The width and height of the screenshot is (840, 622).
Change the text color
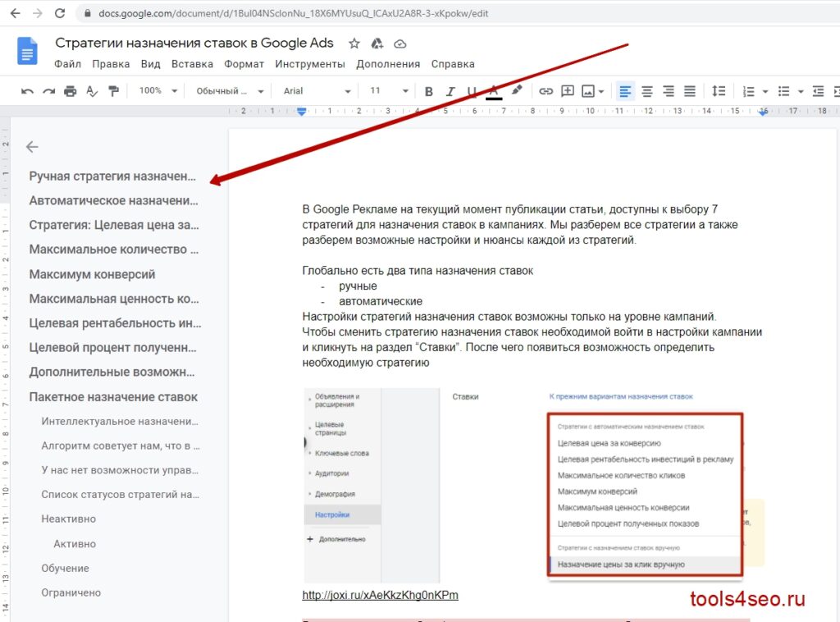point(494,92)
